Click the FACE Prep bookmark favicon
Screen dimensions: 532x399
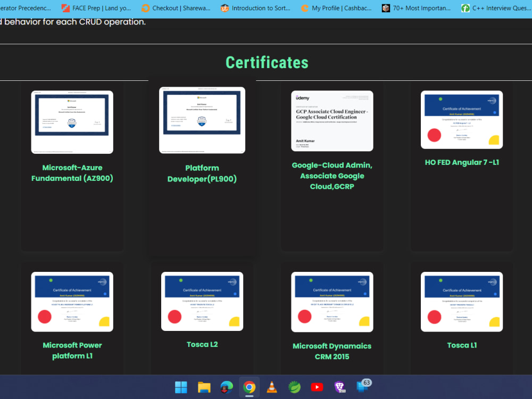[x=65, y=8]
